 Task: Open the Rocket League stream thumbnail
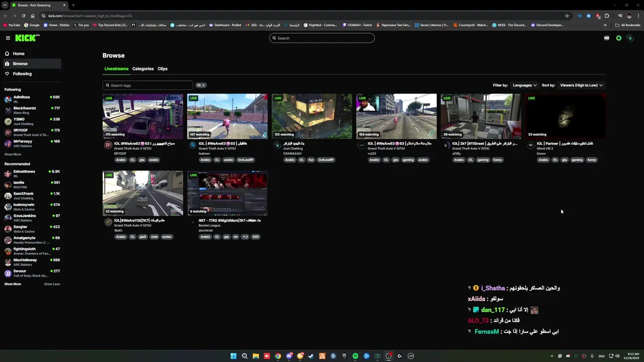point(227,193)
